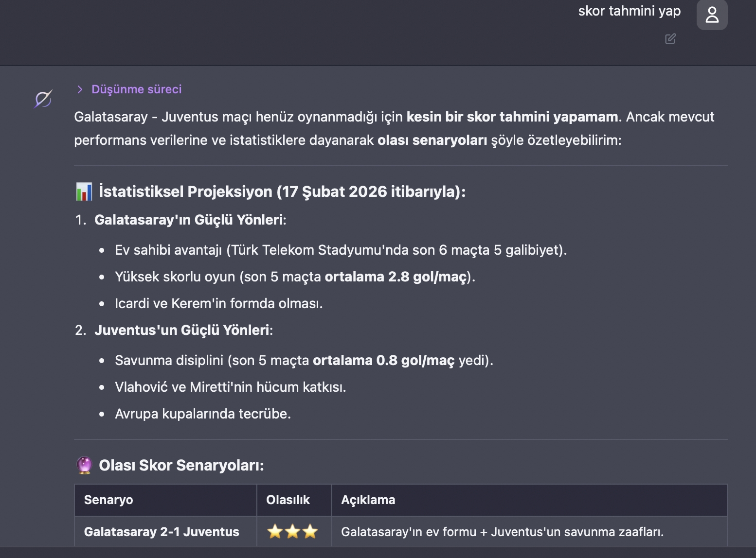The height and width of the screenshot is (558, 756).
Task: Click the Senaryo column header
Action: coord(108,500)
